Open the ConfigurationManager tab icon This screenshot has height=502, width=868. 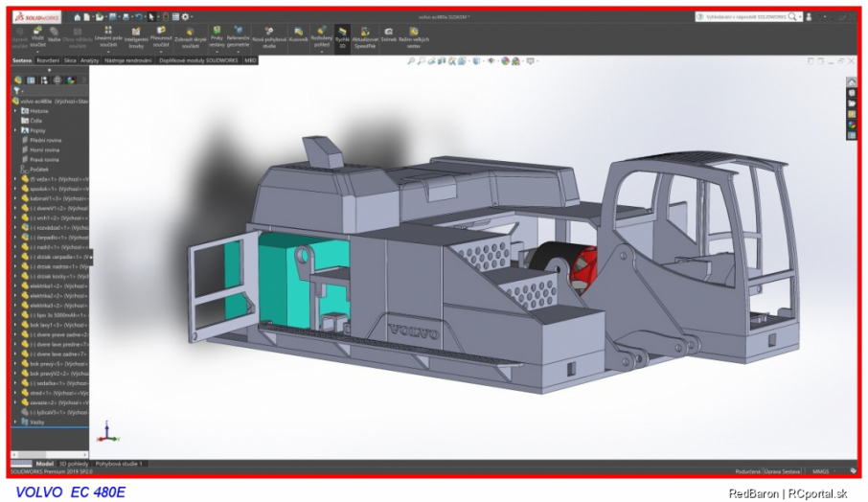[44, 80]
